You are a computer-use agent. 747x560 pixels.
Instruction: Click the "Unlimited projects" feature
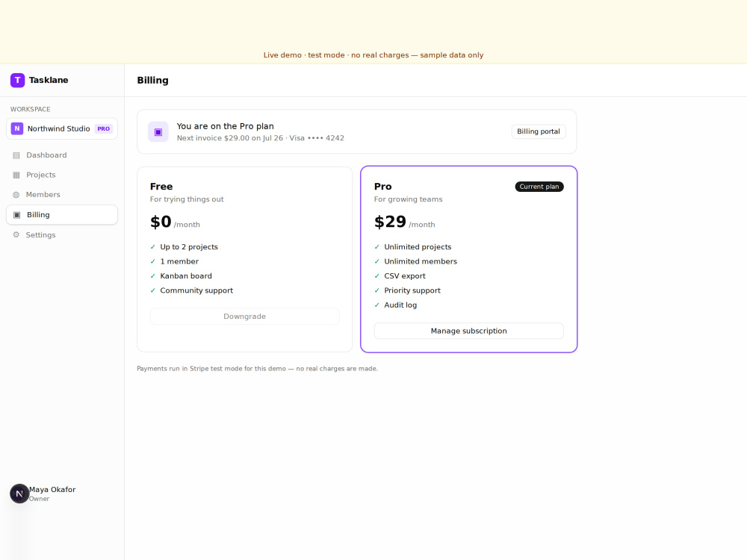418,246
